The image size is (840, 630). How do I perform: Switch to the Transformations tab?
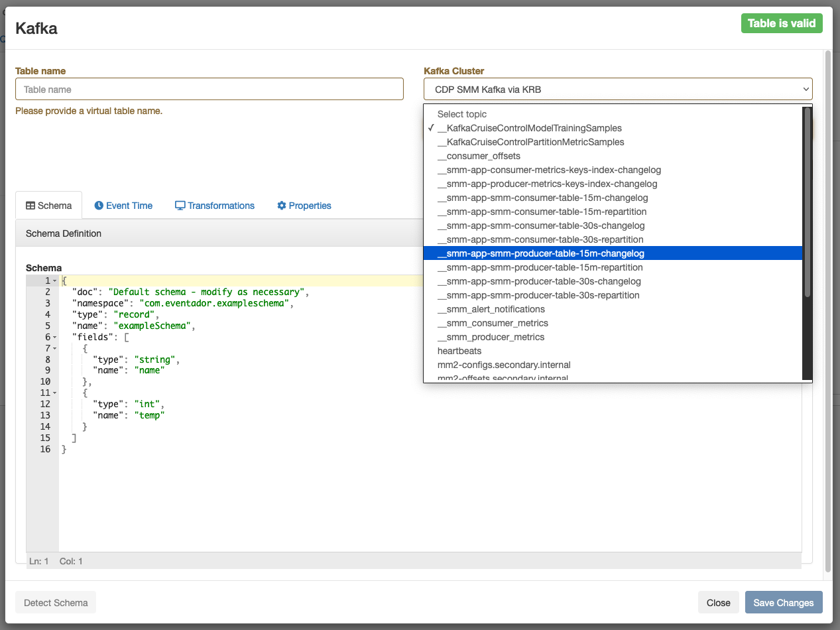(214, 206)
